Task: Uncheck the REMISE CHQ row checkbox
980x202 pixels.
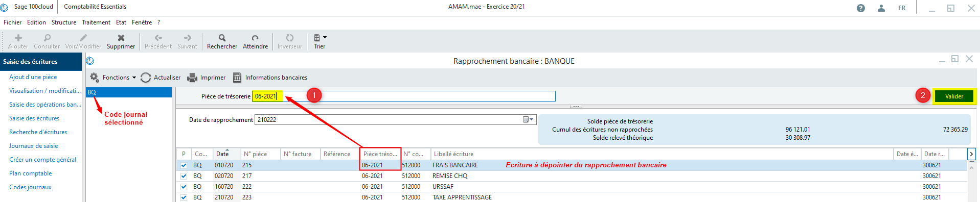Action: pos(184,176)
